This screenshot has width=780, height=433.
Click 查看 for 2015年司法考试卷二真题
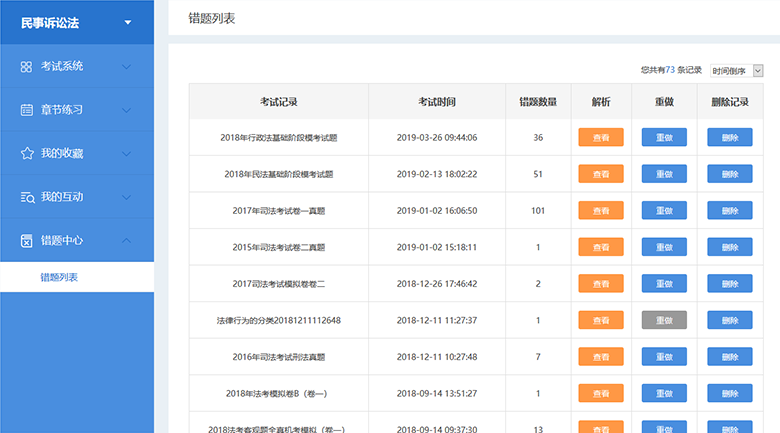click(x=601, y=247)
